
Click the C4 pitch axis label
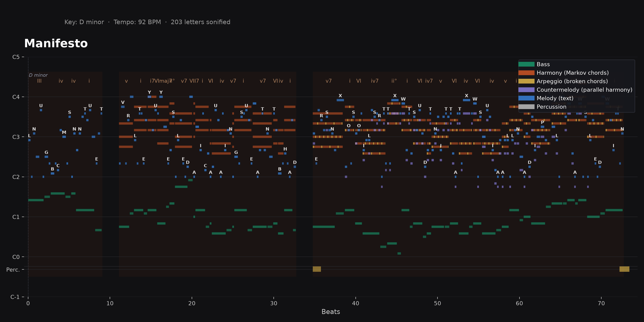[x=16, y=97]
